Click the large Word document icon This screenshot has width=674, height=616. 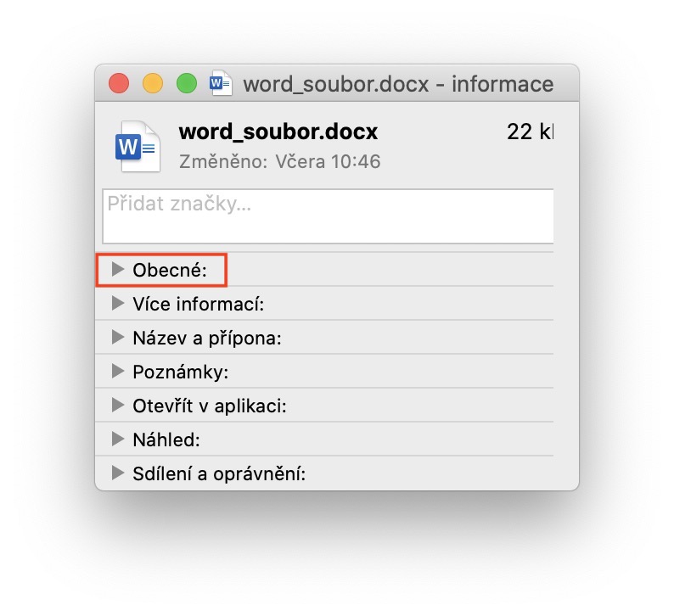point(138,147)
